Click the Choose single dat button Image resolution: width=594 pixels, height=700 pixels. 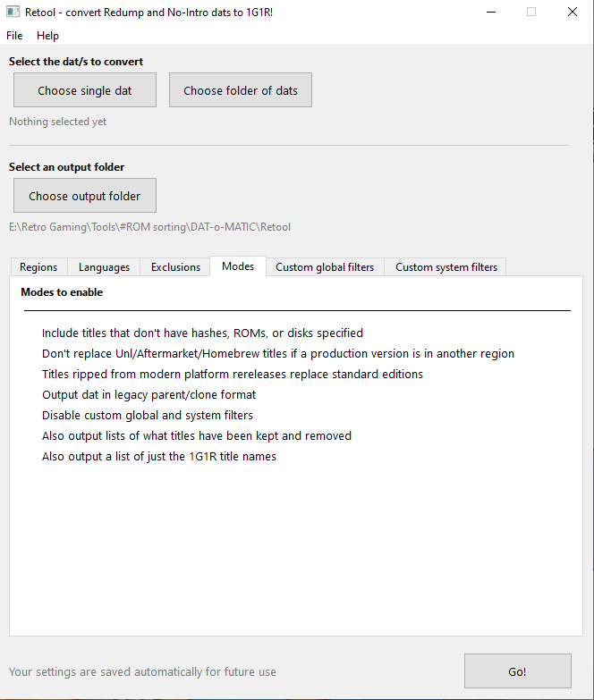point(85,90)
